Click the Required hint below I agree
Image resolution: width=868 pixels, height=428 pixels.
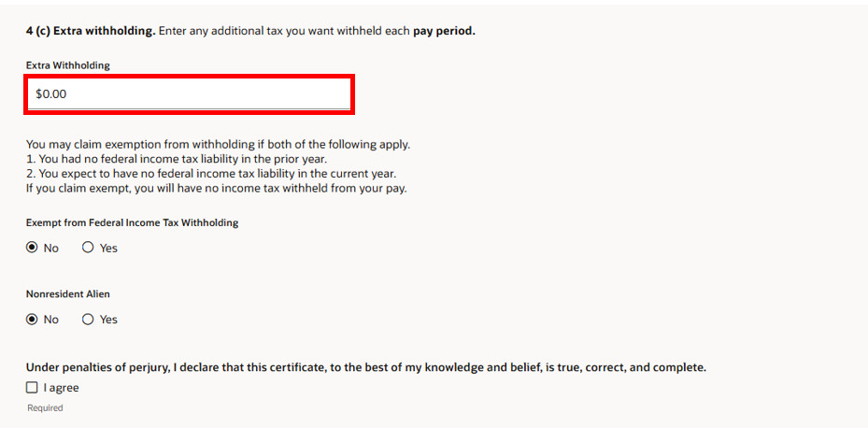pos(45,408)
